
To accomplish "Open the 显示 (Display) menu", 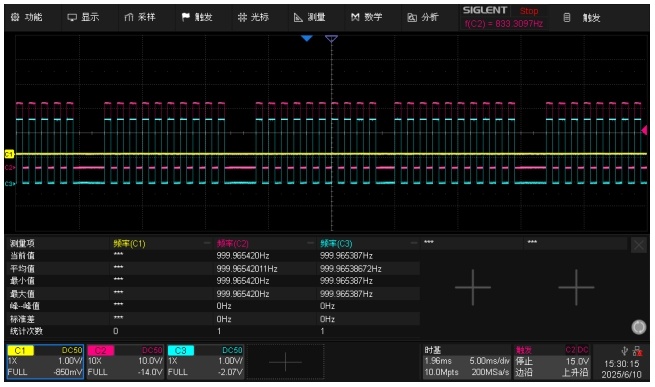I will tap(83, 17).
